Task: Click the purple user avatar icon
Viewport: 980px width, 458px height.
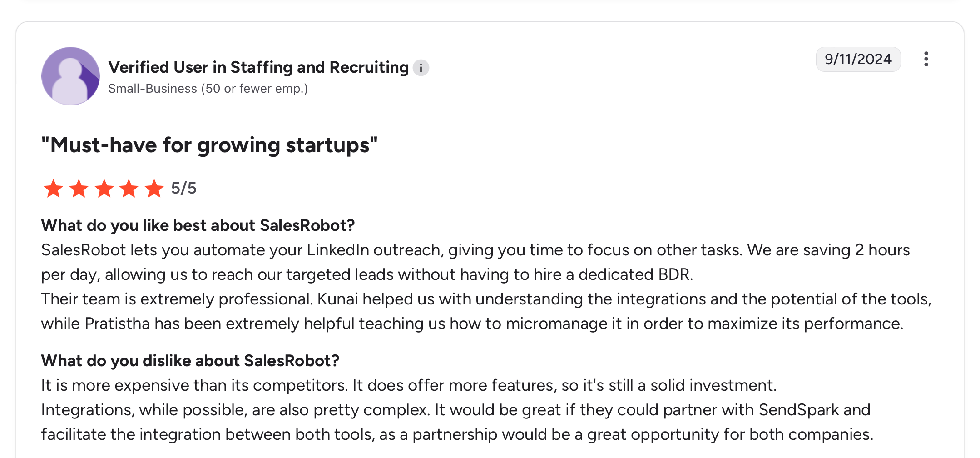Action: point(70,76)
